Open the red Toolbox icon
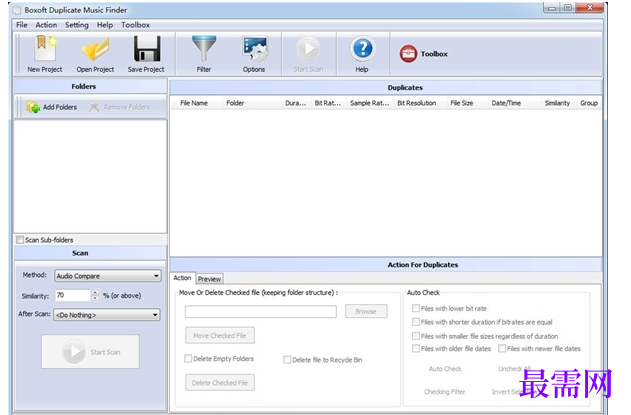631x415 pixels. [409, 54]
